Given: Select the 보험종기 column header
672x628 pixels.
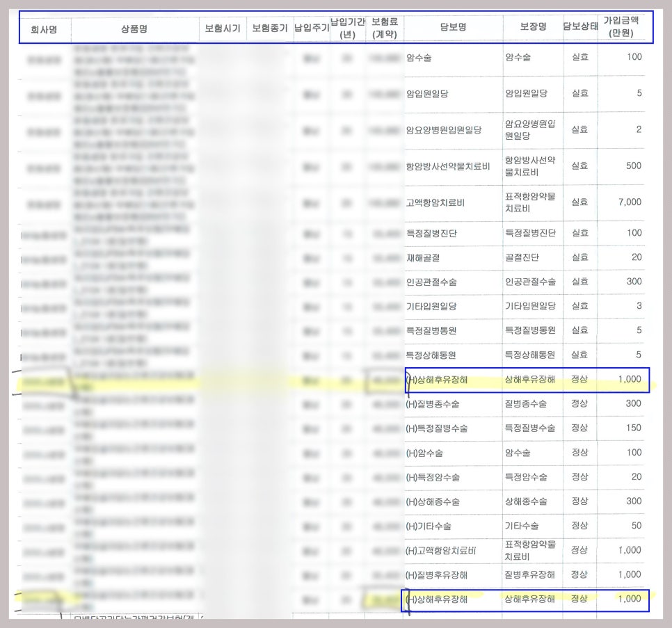Looking at the screenshot, I should 270,29.
